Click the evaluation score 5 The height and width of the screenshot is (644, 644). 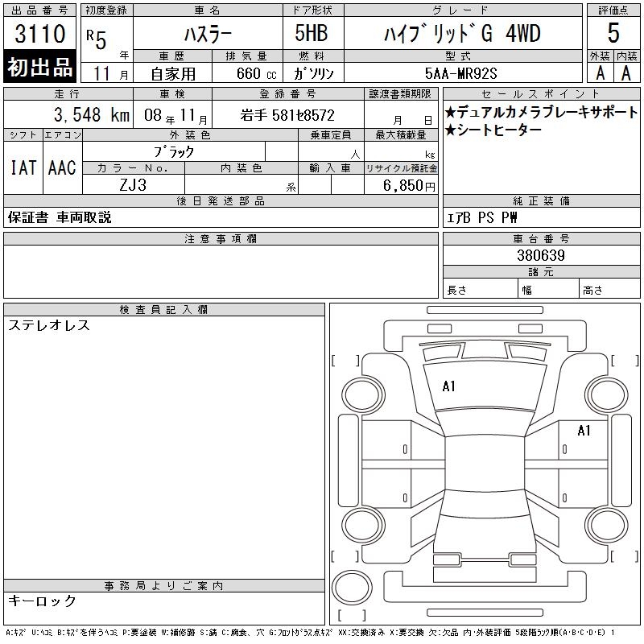pos(613,33)
